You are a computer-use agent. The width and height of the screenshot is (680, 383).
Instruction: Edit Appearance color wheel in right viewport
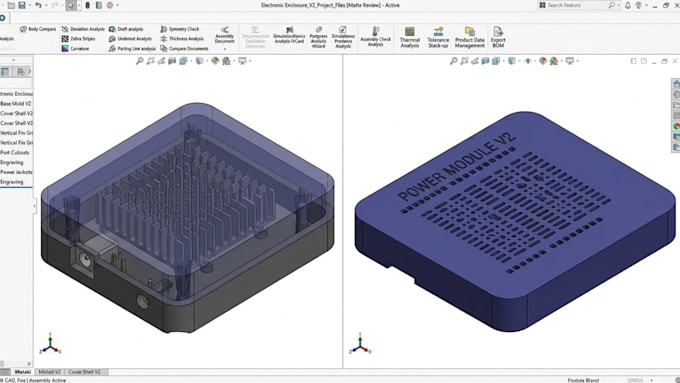[x=543, y=61]
